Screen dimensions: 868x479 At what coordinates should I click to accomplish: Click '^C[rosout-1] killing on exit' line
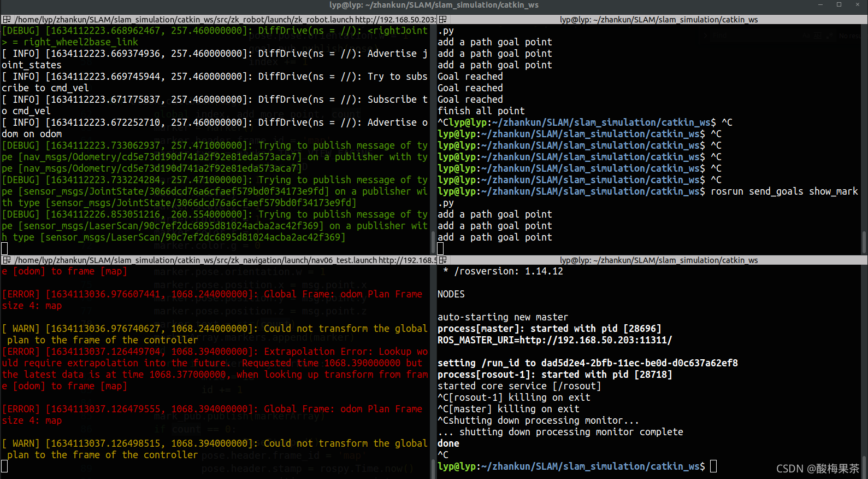tap(514, 398)
